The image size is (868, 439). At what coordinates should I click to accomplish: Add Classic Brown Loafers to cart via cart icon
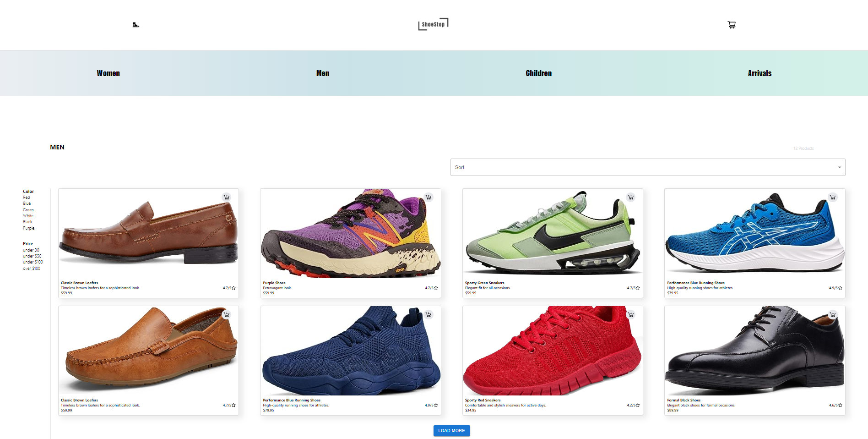point(227,197)
